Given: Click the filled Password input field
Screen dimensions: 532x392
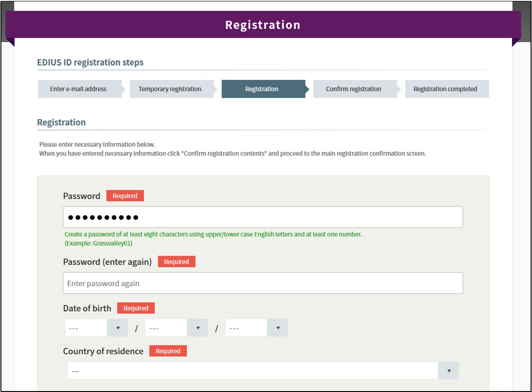Looking at the screenshot, I should coord(263,217).
